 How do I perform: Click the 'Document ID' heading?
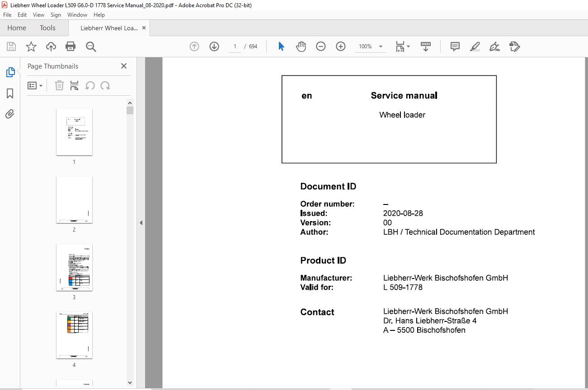(x=328, y=186)
